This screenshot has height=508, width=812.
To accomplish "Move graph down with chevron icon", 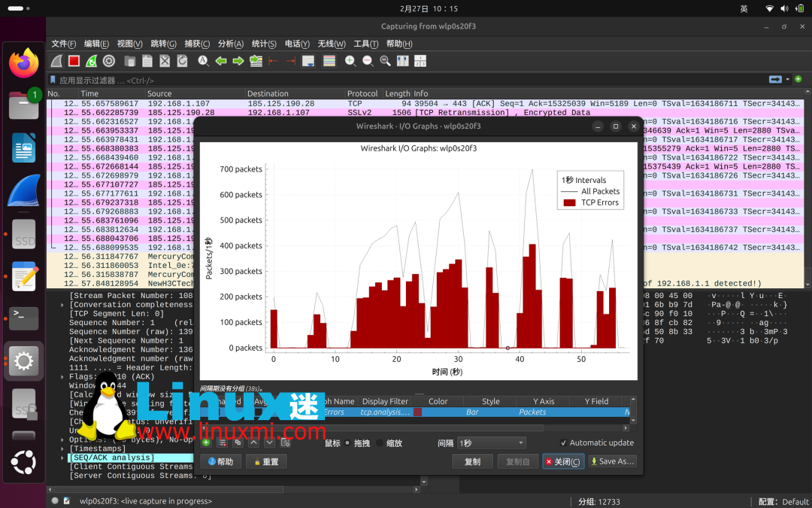I will pos(269,443).
